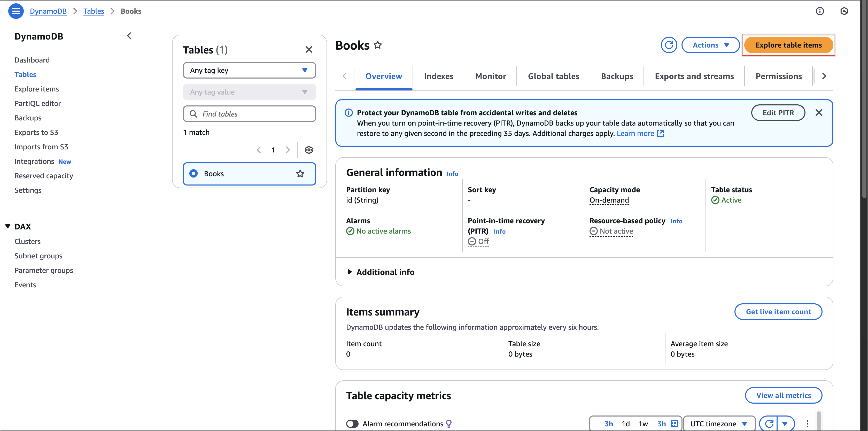The width and height of the screenshot is (868, 431).
Task: Collapse the DynamoDB side navigation panel
Action: pyautogui.click(x=129, y=36)
